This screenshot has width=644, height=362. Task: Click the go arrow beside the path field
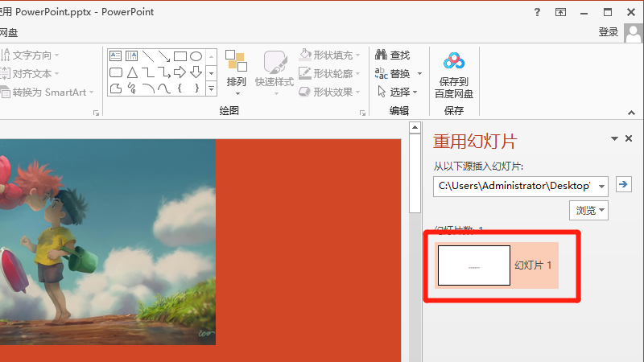tap(623, 185)
